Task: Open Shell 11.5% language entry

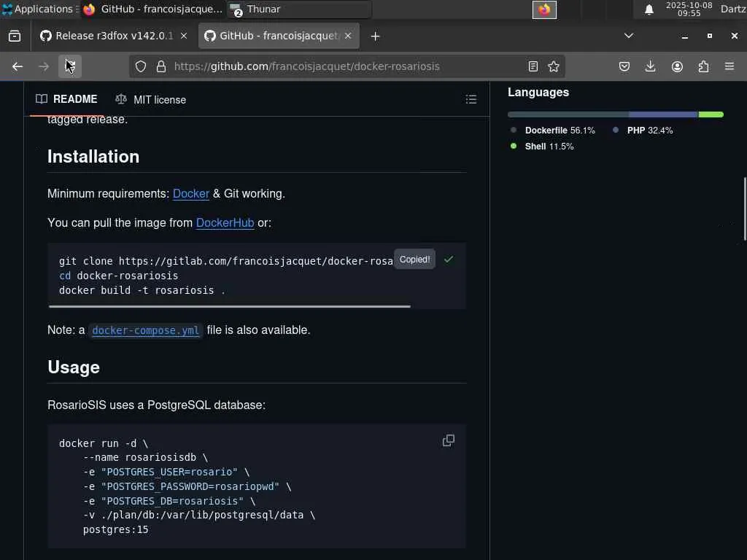Action: coord(542,147)
